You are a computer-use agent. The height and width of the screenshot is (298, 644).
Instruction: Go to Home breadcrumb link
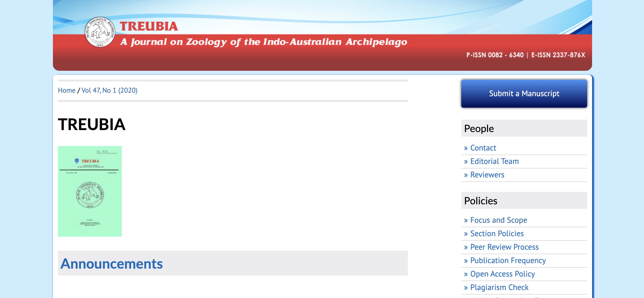point(66,90)
